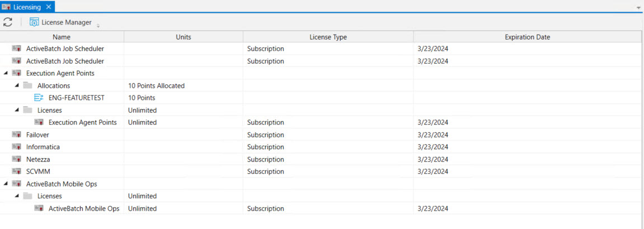Select the Licensing tab
This screenshot has height=229, width=644.
click(27, 7)
